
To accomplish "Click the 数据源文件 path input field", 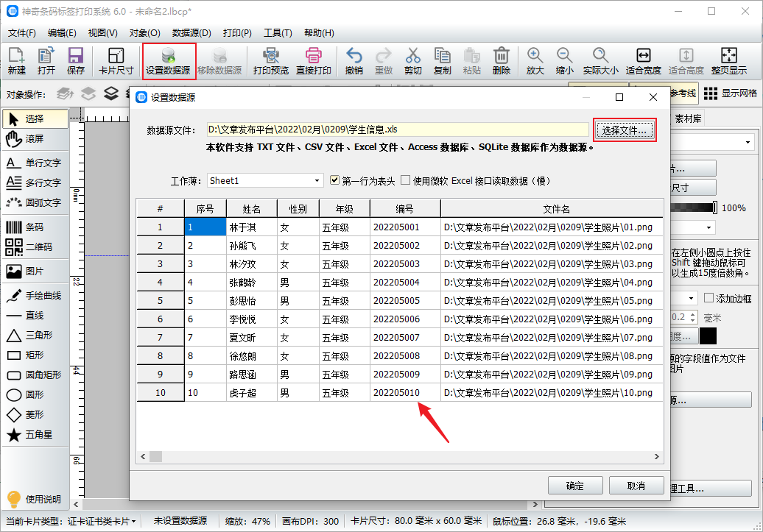I will click(398, 130).
